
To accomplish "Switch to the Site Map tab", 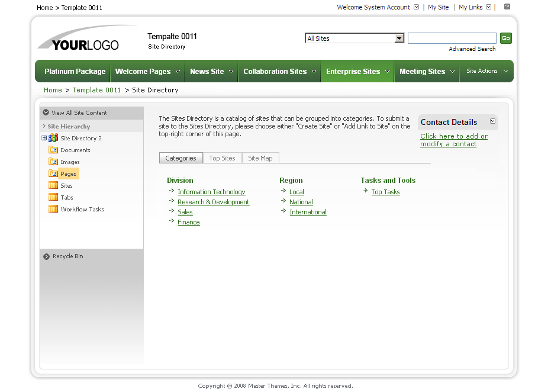I will [x=260, y=158].
